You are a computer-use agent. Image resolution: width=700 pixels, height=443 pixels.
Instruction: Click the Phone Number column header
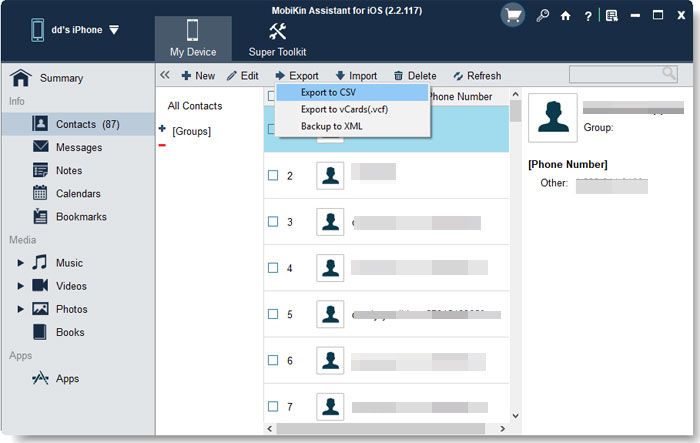pyautogui.click(x=461, y=96)
